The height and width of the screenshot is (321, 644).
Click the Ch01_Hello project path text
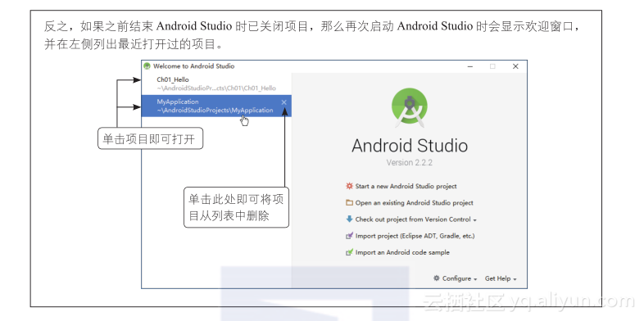click(x=216, y=88)
